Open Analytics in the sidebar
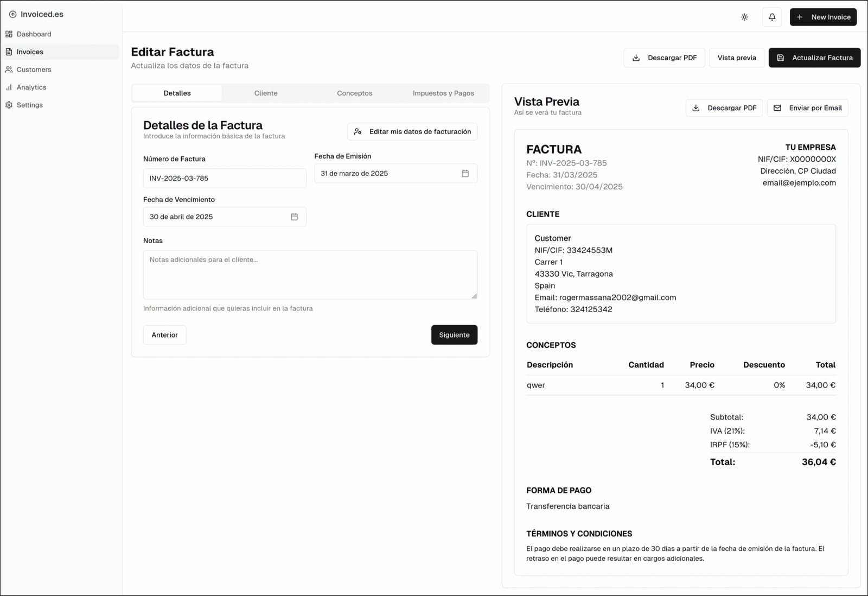The width and height of the screenshot is (868, 596). [31, 87]
